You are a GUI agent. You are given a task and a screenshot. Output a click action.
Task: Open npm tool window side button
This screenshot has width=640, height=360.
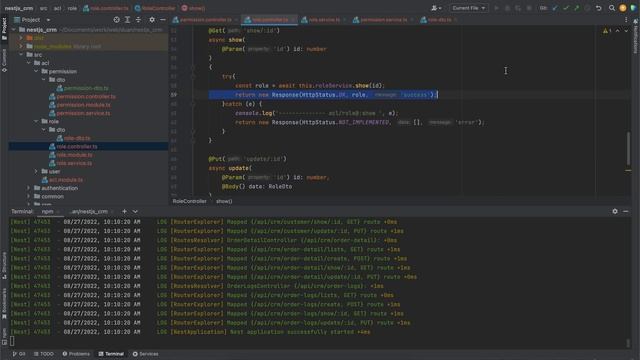click(4, 336)
